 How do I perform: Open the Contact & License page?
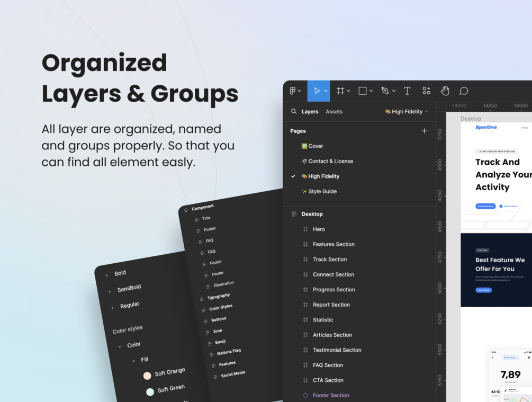coord(328,161)
